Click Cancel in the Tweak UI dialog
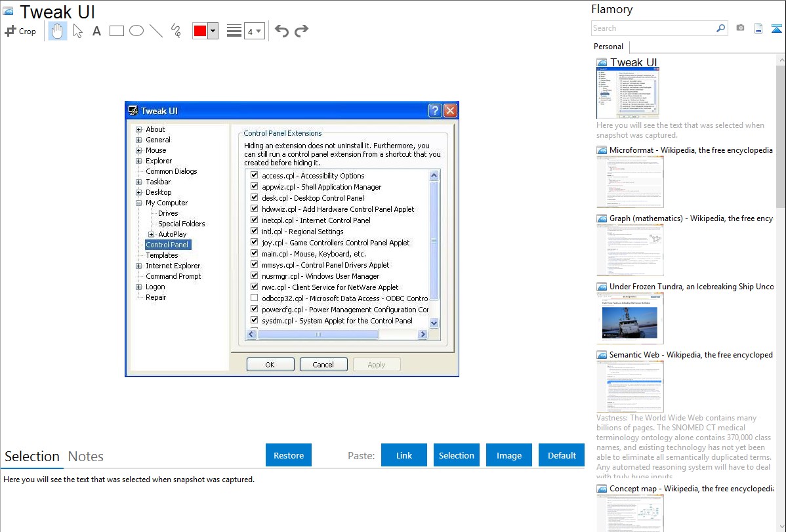 [323, 365]
